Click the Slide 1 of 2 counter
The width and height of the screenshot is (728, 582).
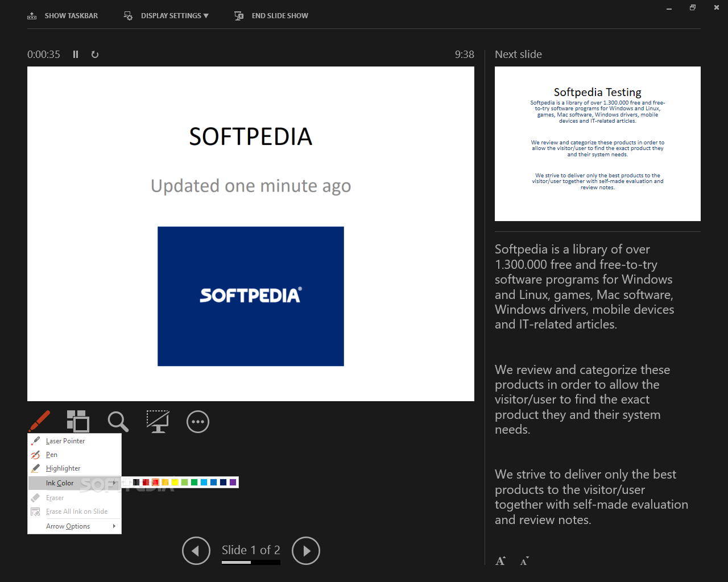click(251, 550)
